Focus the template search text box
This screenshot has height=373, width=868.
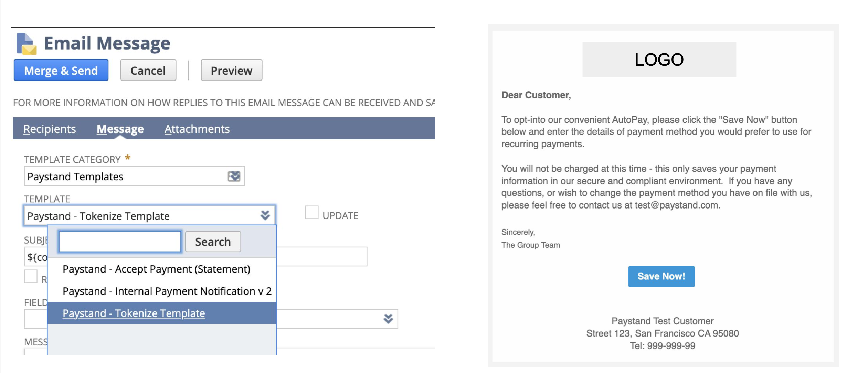coord(120,242)
